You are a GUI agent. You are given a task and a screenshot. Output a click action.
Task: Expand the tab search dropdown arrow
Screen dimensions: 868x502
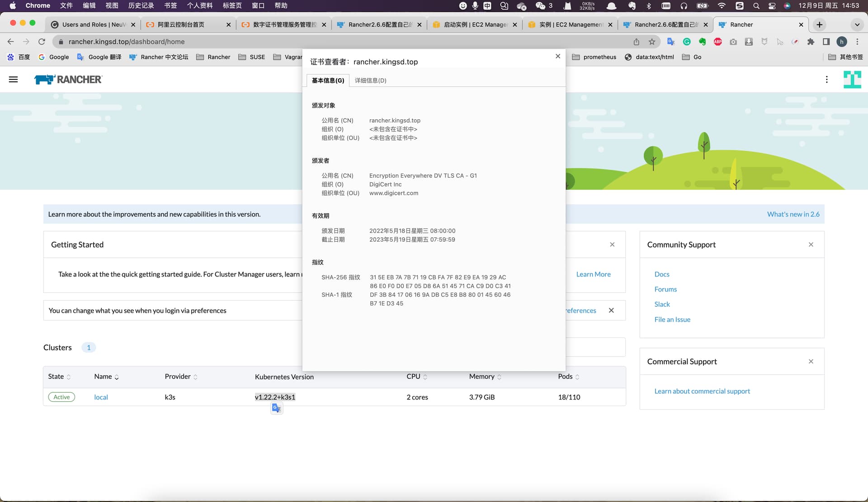(857, 24)
